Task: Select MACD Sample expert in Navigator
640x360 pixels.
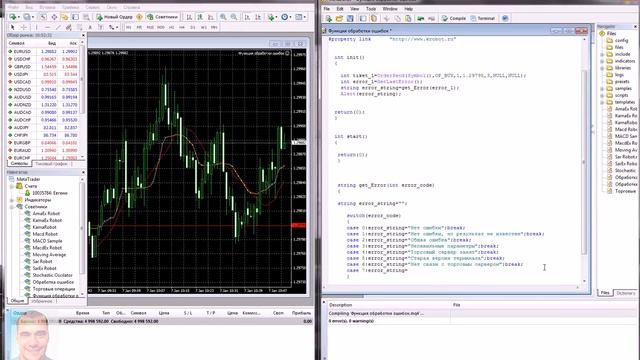Action: pyautogui.click(x=47, y=241)
